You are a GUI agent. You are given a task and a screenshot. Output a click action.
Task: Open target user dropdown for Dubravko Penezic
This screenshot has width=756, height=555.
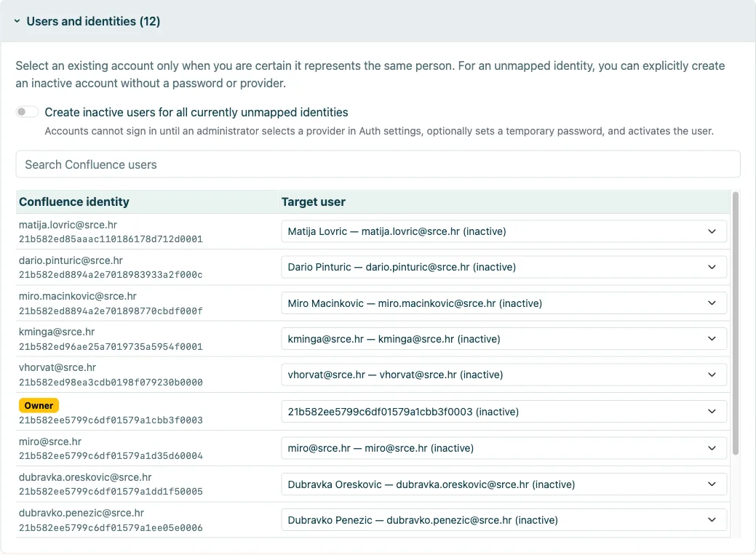[x=504, y=520]
